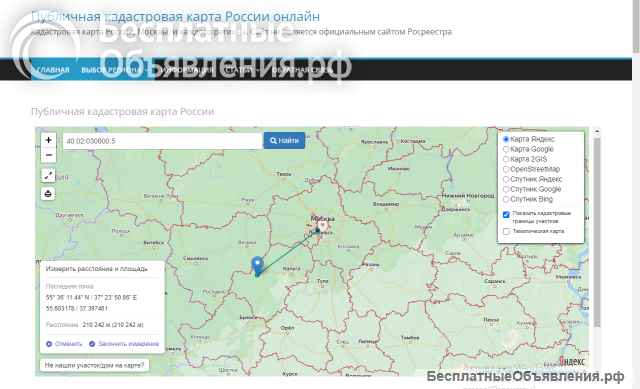Select Карта Яндекс base map
Image resolution: width=640 pixels, height=389 pixels.
click(x=506, y=139)
